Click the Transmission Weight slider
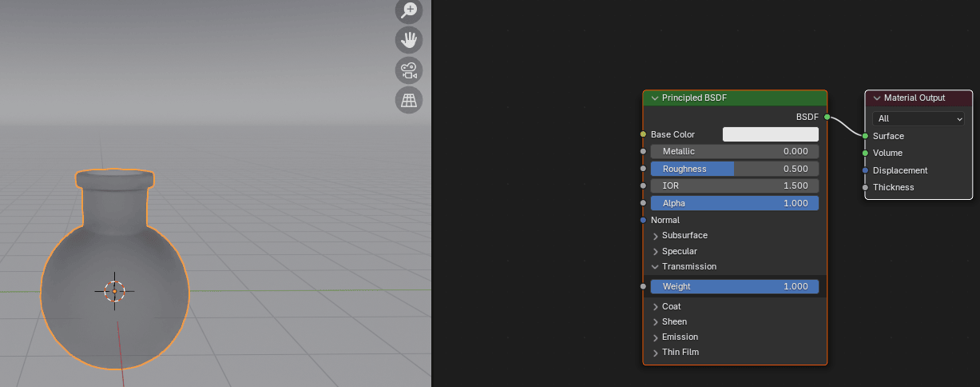Viewport: 980px width, 387px height. [734, 286]
